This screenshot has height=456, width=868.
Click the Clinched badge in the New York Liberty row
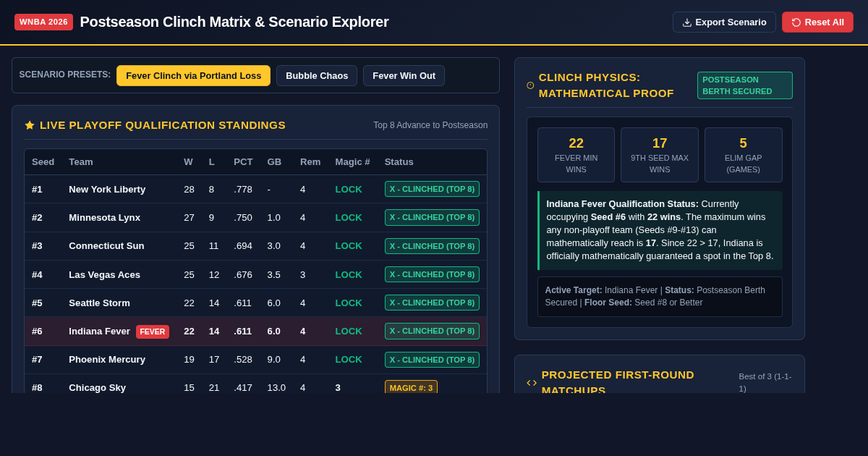[x=432, y=189]
